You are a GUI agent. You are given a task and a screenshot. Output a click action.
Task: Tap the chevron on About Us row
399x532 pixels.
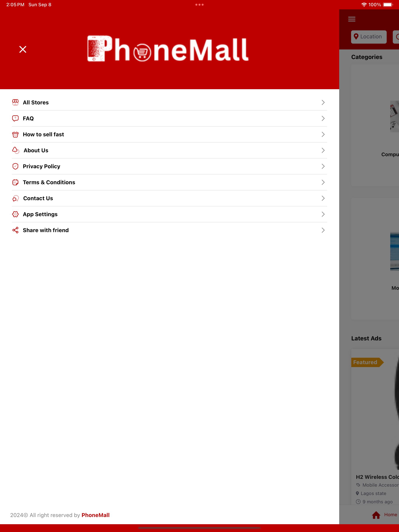coord(323,150)
